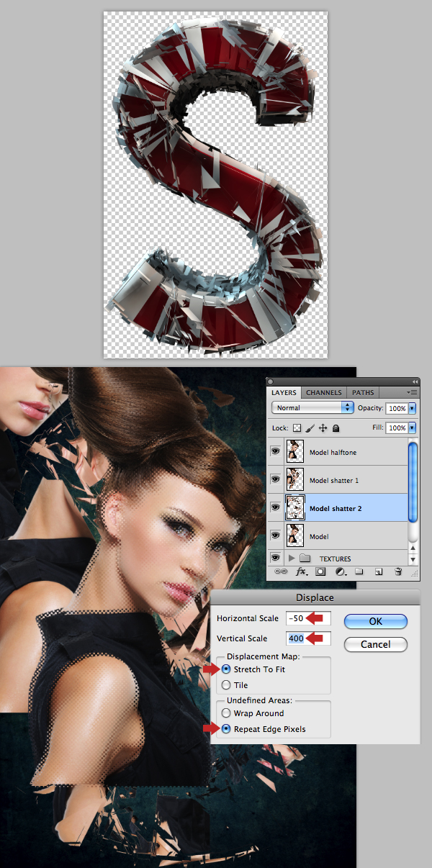Hide the Model shatter 1 layer
The height and width of the screenshot is (868, 432).
click(x=276, y=480)
